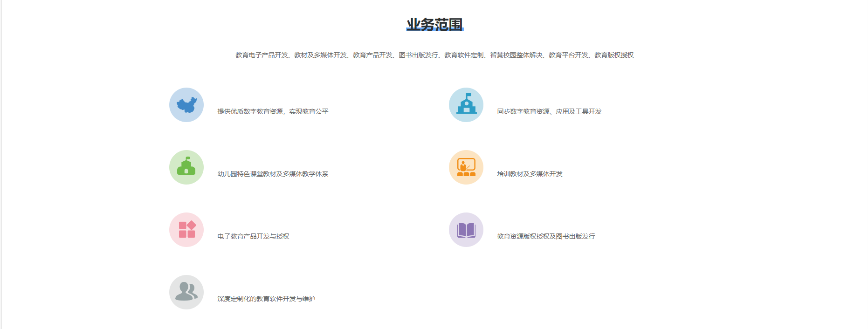Image resolution: width=868 pixels, height=329 pixels.
Task: Click the blue China map icon
Action: click(x=186, y=105)
